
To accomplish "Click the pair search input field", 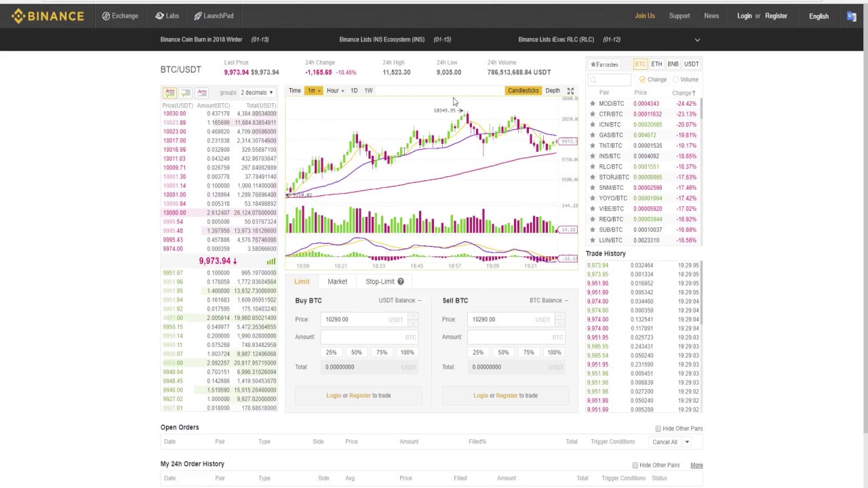I will (x=609, y=80).
